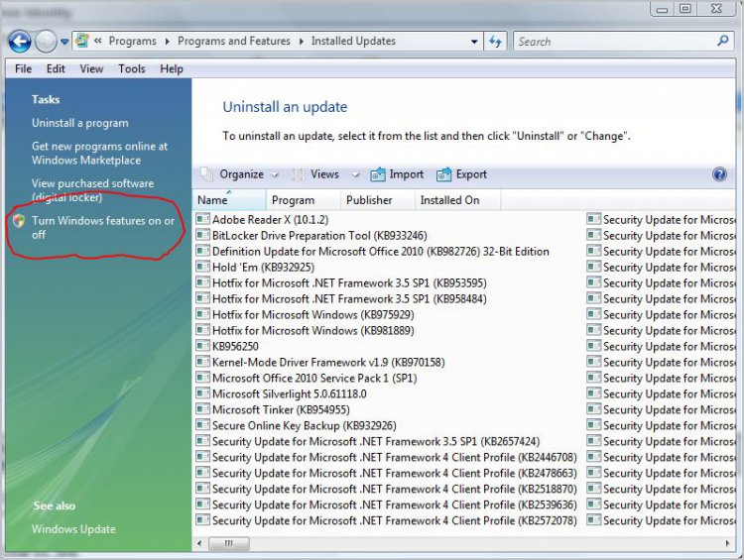This screenshot has height=560, width=744.
Task: Select .NET 4 Client Profile update (KB2478663)
Action: [x=394, y=474]
